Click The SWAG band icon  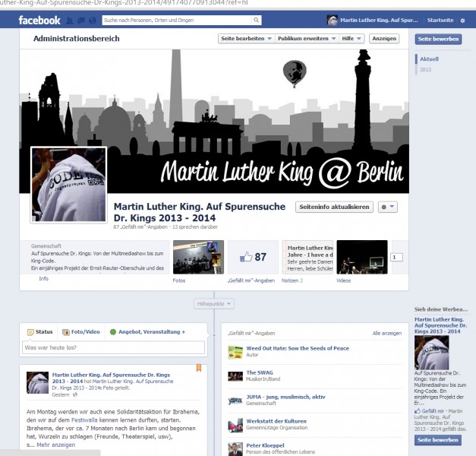pyautogui.click(x=235, y=376)
